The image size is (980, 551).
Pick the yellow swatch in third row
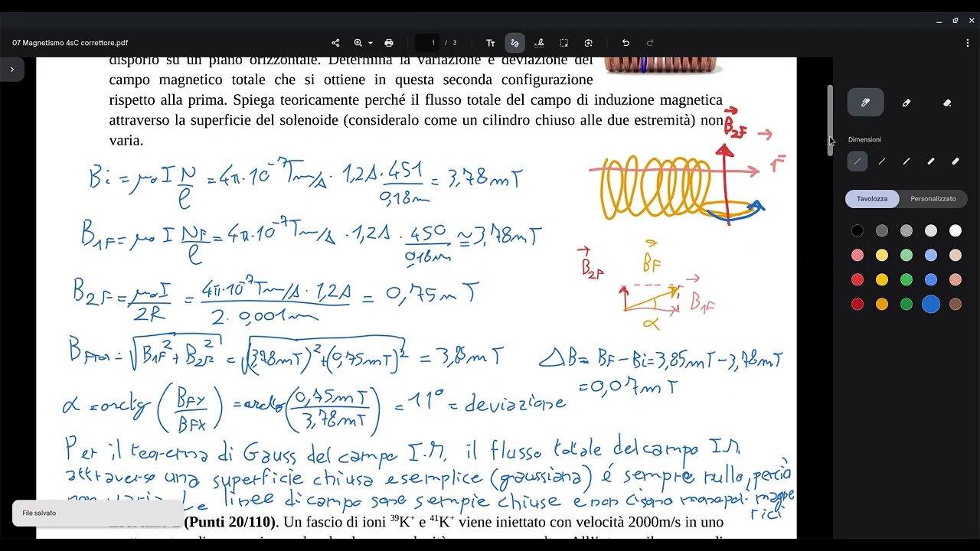pos(882,280)
